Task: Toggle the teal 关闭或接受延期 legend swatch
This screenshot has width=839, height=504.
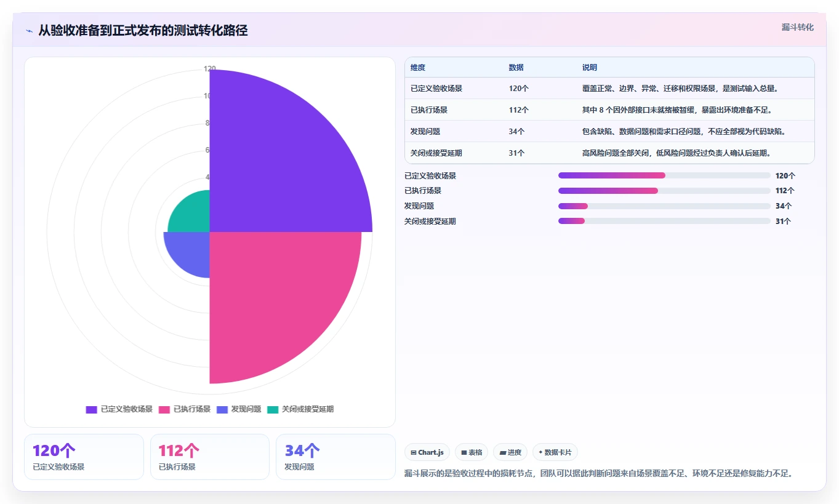Action: coord(273,409)
